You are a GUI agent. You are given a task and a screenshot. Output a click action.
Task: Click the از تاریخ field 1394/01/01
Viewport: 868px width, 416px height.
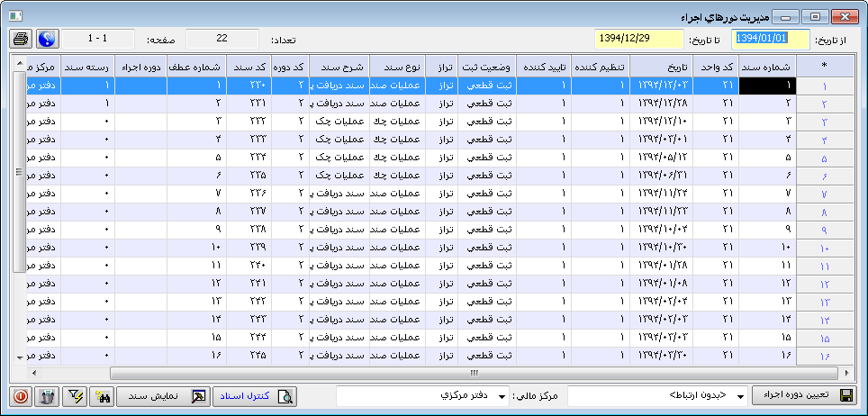tap(771, 40)
